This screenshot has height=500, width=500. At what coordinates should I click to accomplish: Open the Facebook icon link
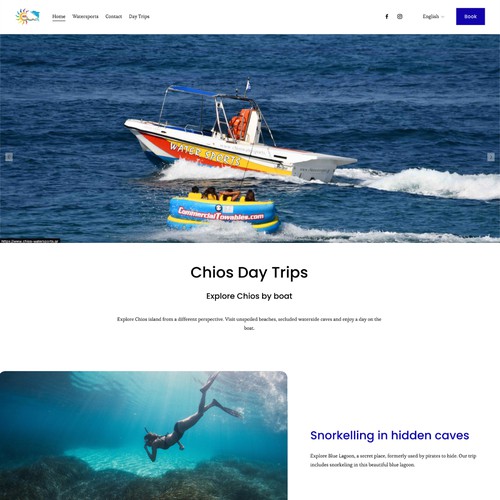387,16
